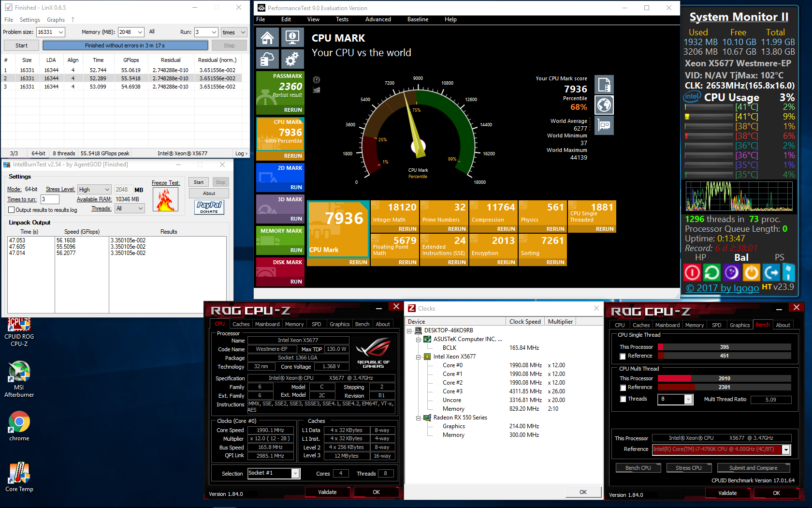Open chrome desktop shortcut
This screenshot has height=508, width=812.
pos(19,426)
